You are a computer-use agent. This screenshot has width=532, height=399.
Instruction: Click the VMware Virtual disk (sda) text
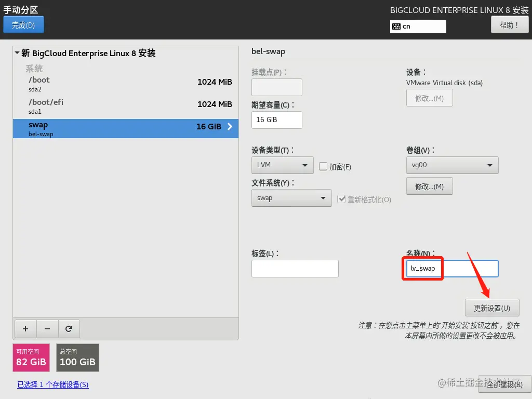click(x=445, y=83)
